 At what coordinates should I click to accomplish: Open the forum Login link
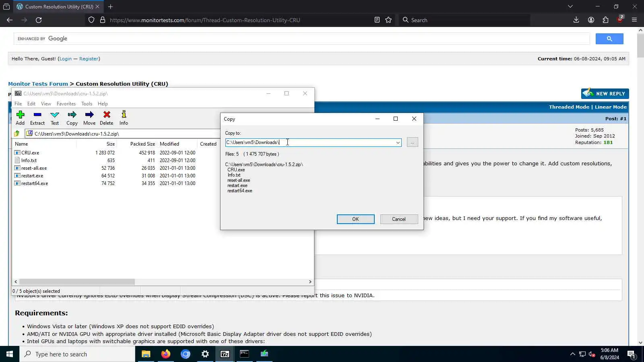(x=66, y=59)
